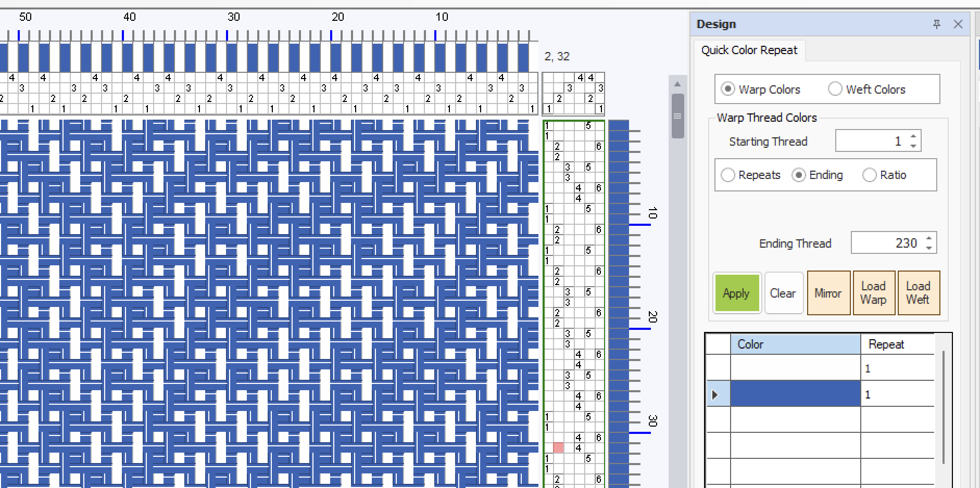Decrease Ending Thread with down arrow

tap(929, 247)
